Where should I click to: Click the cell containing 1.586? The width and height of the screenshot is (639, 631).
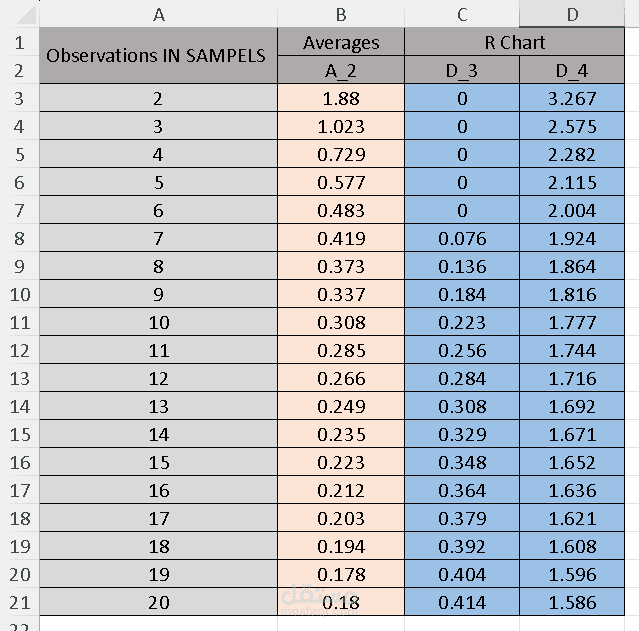(572, 602)
